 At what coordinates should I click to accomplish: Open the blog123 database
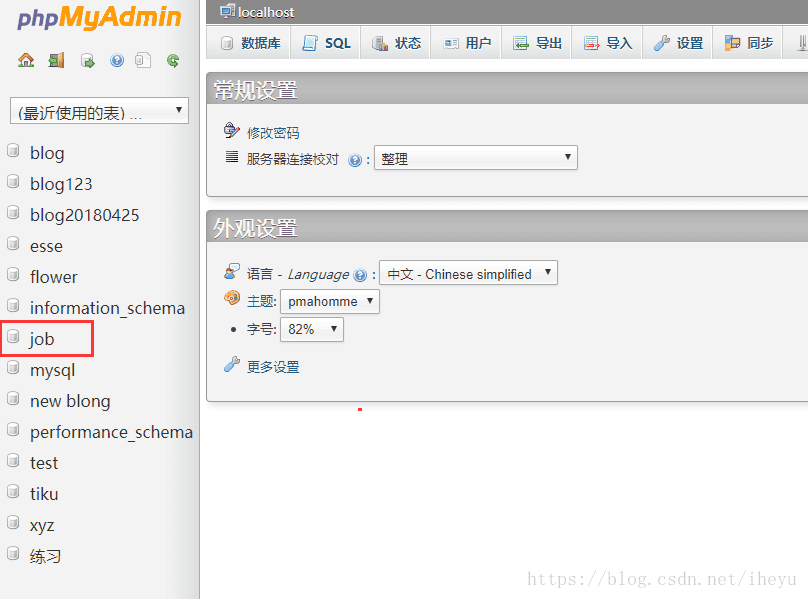tap(61, 184)
